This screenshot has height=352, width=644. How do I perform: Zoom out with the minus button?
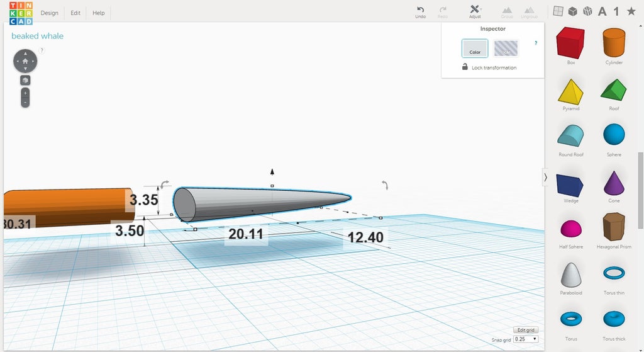click(25, 103)
